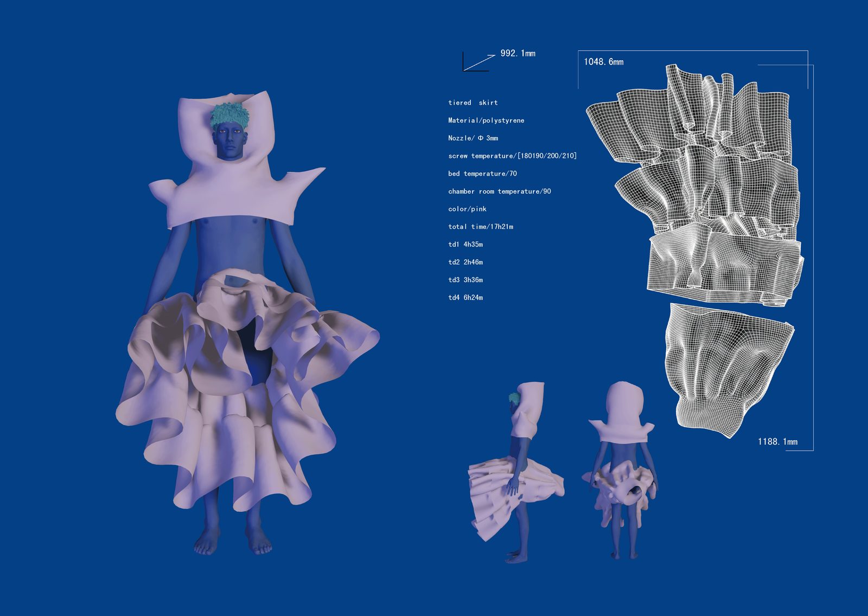Viewport: 868px width, 616px height.
Task: Click the depth axis arrow beside 992.1mm
Action: [479, 62]
